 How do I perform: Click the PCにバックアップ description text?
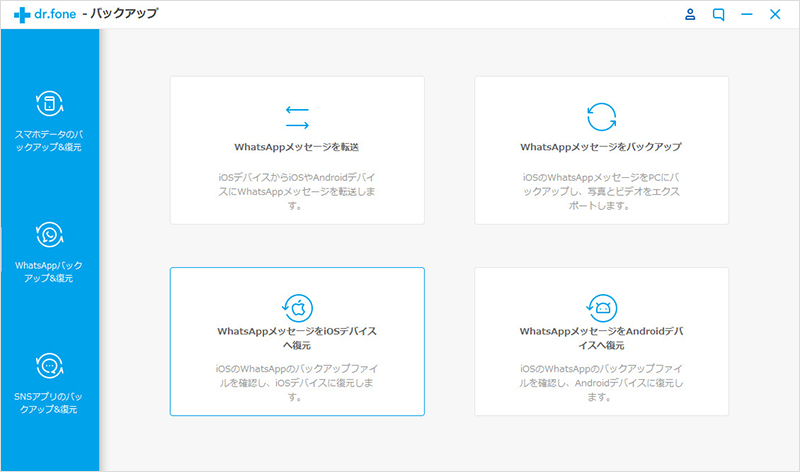pos(601,191)
